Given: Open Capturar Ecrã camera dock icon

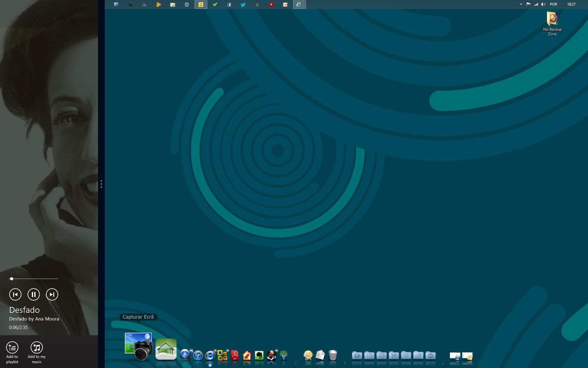Looking at the screenshot, I should pos(139,346).
